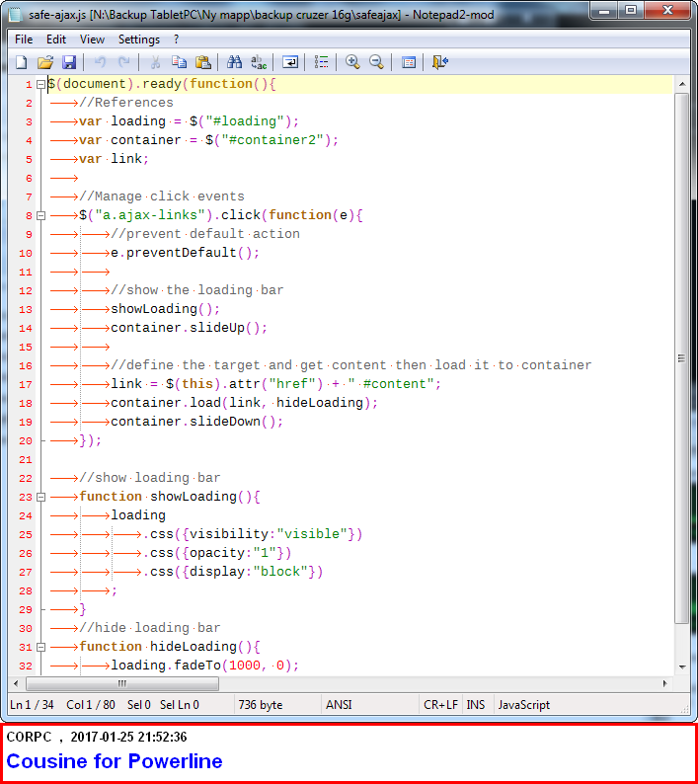Paste using the clipboard toolbar icon
Screen dimensions: 698x784
(x=203, y=62)
